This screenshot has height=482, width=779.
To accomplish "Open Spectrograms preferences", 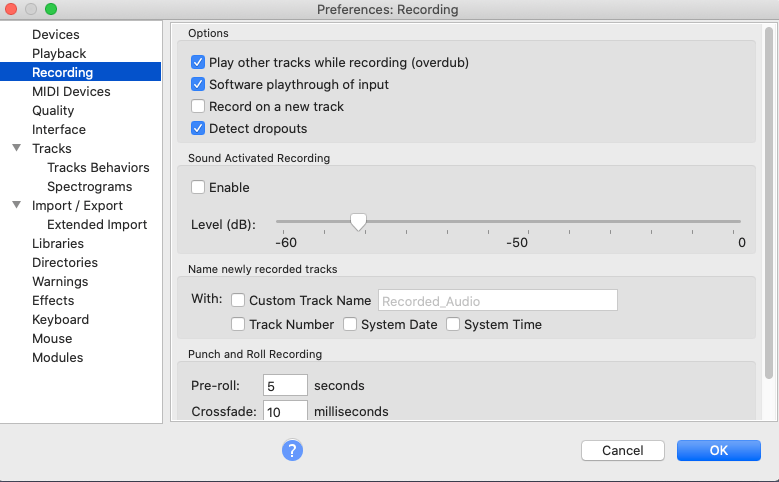I will coord(89,186).
